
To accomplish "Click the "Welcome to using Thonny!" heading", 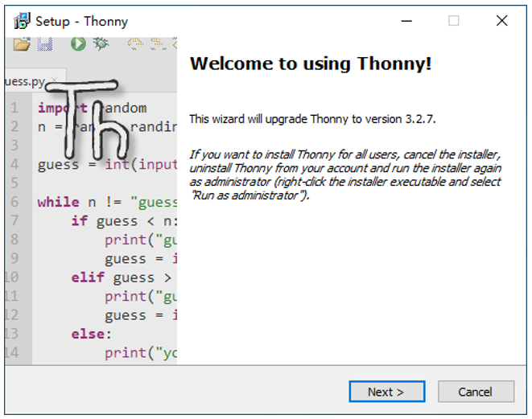I will point(311,64).
